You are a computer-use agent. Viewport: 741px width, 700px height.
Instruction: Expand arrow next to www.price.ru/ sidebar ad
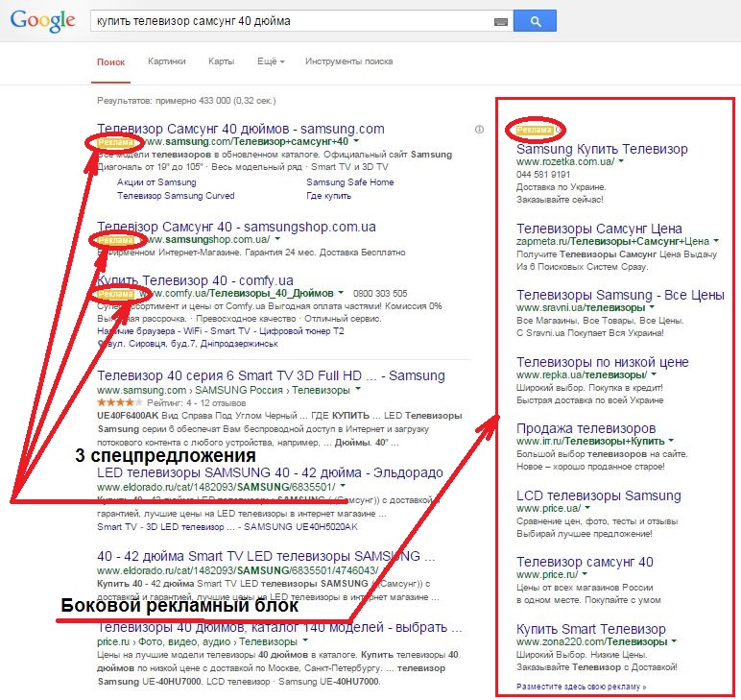(585, 574)
